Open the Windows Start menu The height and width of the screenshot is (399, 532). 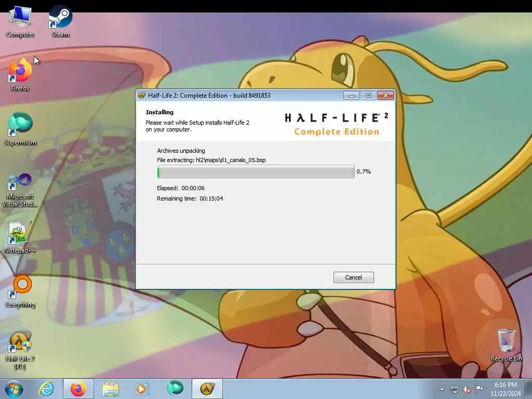tap(14, 389)
